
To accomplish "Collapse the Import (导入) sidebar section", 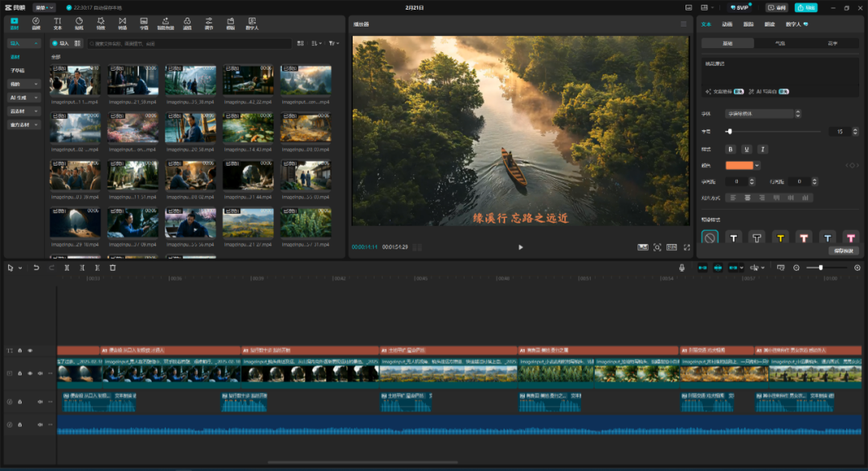I will click(23, 43).
